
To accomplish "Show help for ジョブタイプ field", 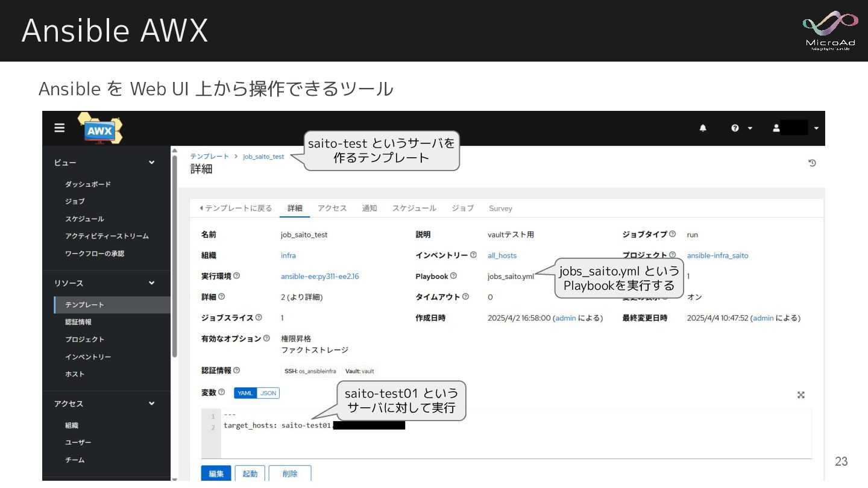I will point(672,234).
